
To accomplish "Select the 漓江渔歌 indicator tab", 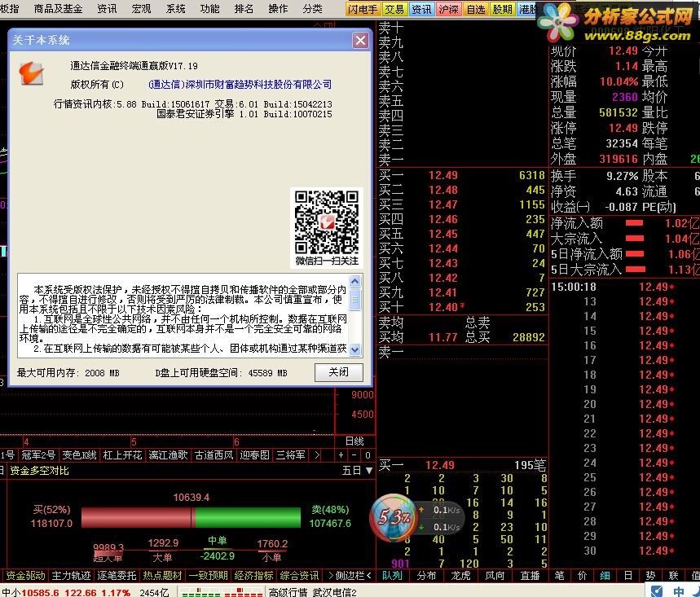I will tap(168, 455).
